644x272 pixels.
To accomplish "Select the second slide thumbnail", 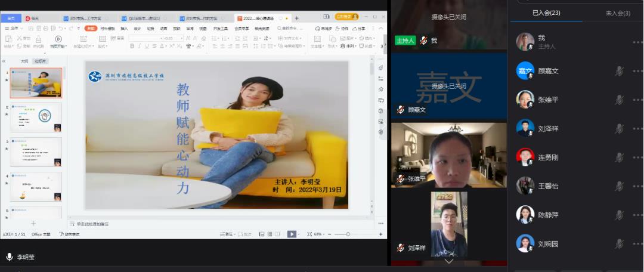I will pyautogui.click(x=36, y=118).
